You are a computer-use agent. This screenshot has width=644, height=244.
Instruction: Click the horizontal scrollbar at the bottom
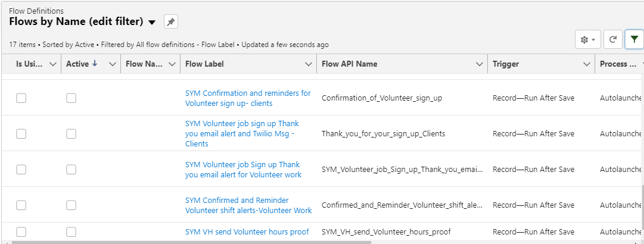[191, 242]
